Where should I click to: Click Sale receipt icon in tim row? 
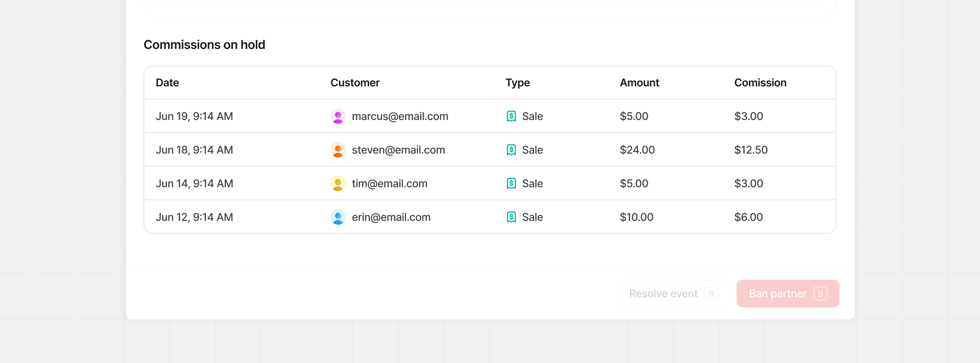511,183
